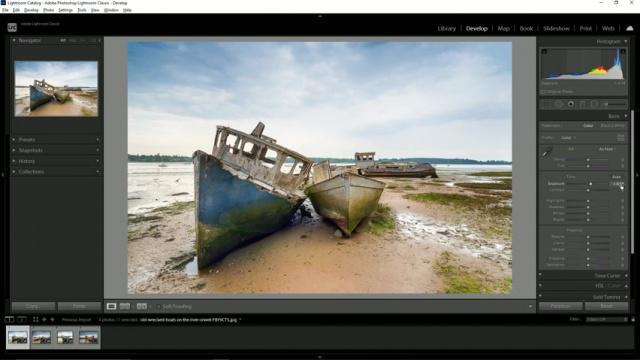Add a new snapshot with plus icon
Image resolution: width=640 pixels, height=360 pixels.
point(98,150)
